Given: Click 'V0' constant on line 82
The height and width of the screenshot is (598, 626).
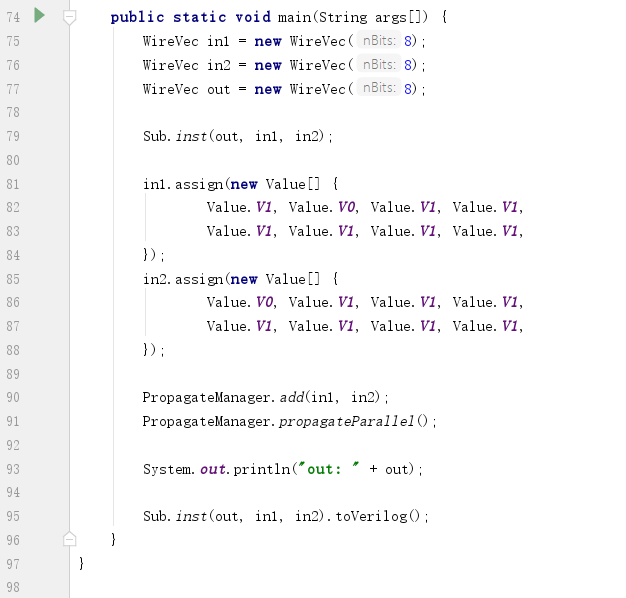Looking at the screenshot, I should tap(347, 207).
